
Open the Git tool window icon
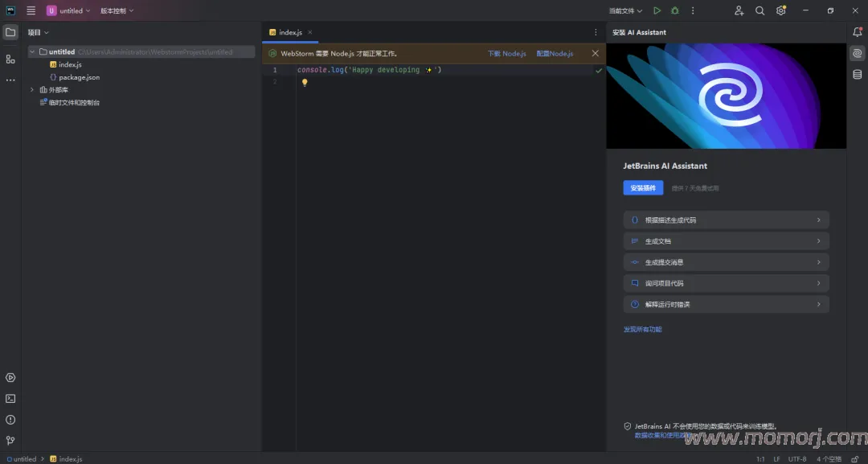(10, 441)
